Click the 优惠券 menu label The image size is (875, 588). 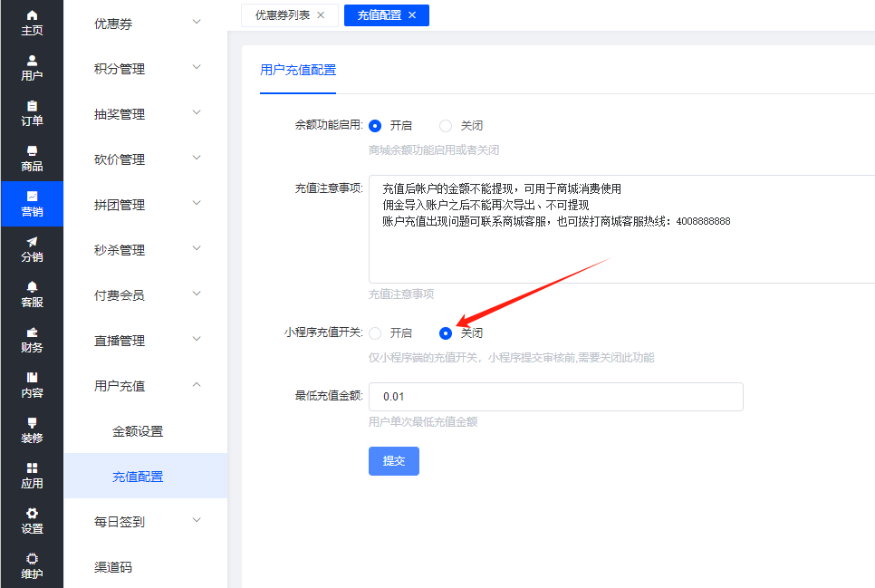pyautogui.click(x=113, y=24)
